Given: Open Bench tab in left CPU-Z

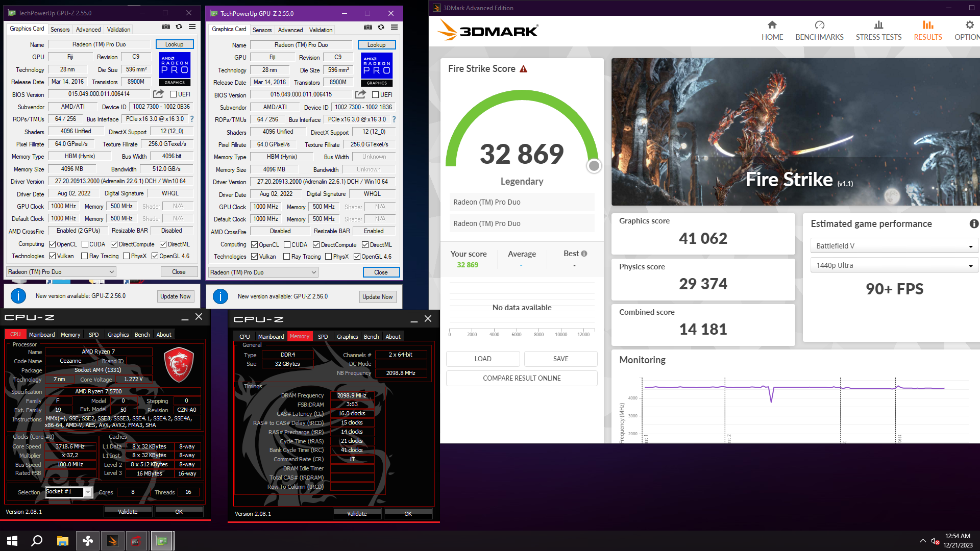Looking at the screenshot, I should [x=142, y=335].
